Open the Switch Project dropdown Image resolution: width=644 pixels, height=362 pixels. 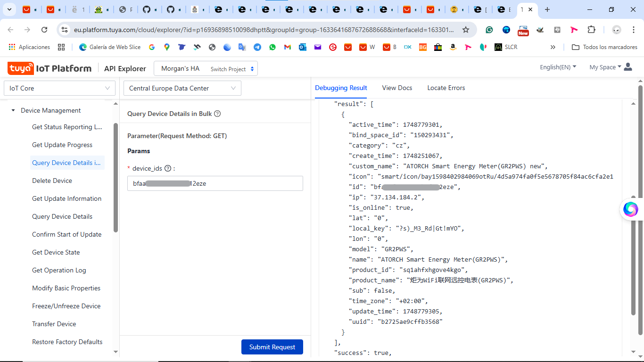pos(232,69)
